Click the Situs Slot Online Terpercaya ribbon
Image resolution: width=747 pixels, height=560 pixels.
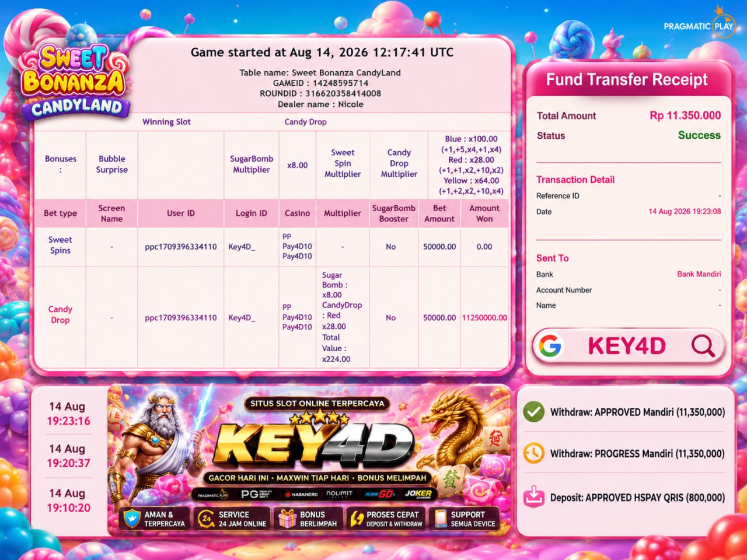coord(317,403)
